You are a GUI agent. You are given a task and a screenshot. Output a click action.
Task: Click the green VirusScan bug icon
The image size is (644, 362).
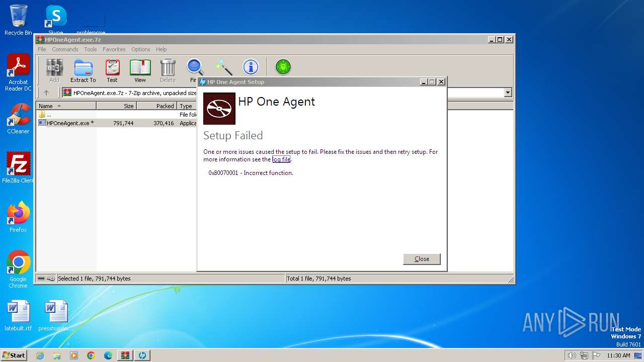click(283, 67)
